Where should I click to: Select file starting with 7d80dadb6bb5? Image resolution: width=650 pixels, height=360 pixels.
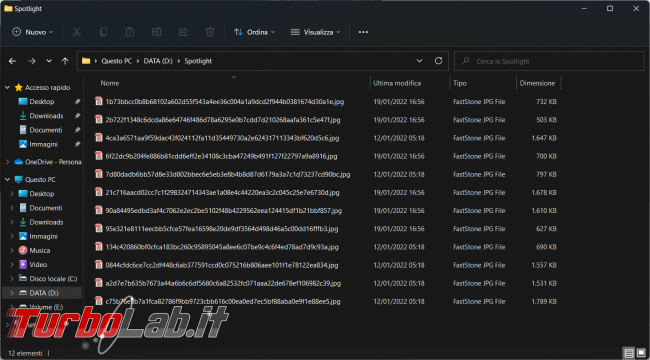click(228, 175)
